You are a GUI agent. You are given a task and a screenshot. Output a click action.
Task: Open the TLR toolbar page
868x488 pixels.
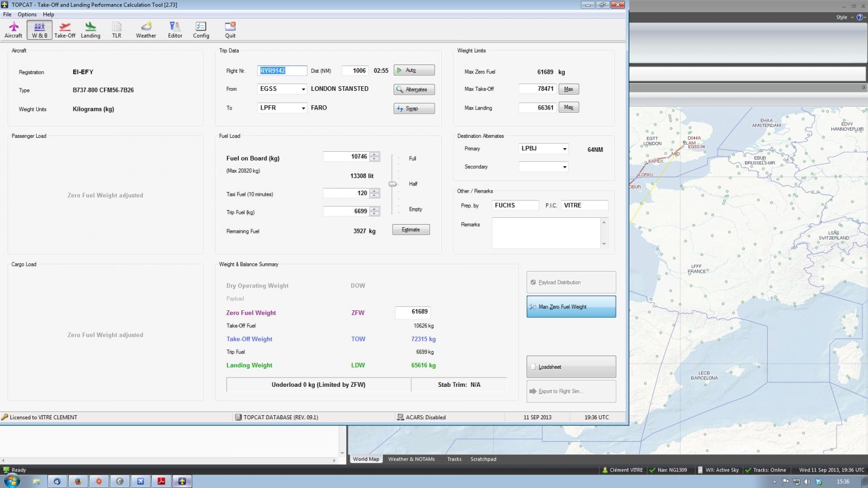[117, 30]
